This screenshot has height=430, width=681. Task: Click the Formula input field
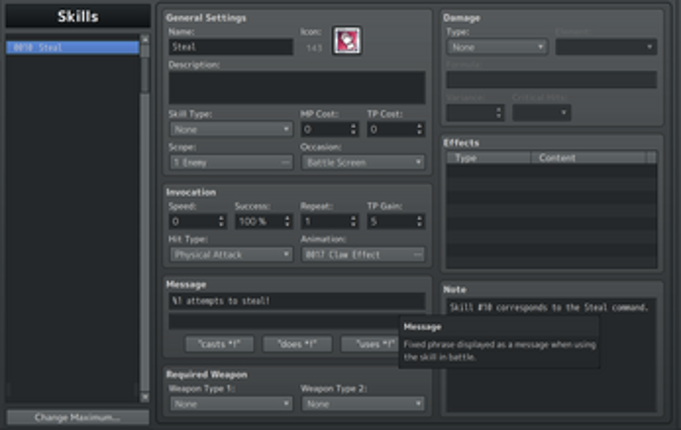click(x=552, y=80)
